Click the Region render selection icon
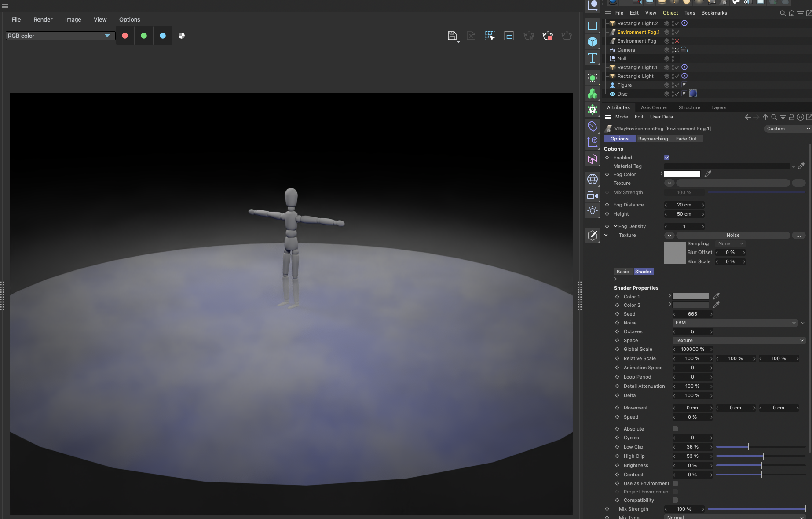812x519 pixels. point(490,36)
